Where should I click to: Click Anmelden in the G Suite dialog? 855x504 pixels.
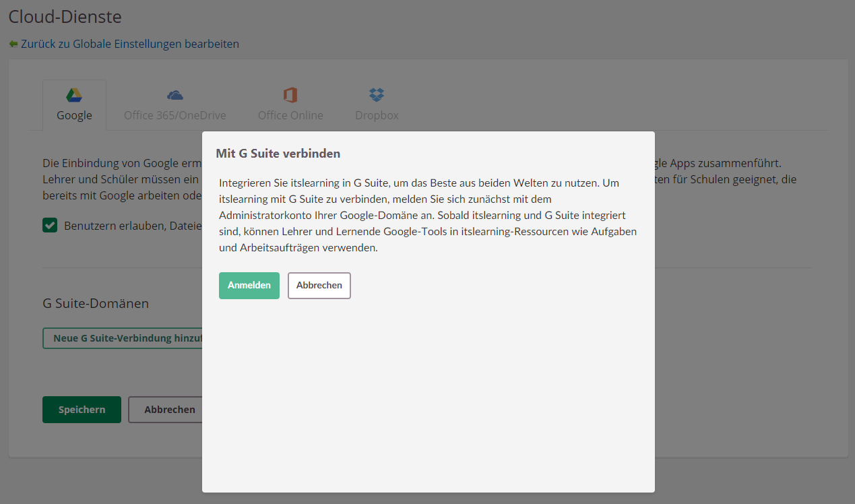click(x=249, y=285)
